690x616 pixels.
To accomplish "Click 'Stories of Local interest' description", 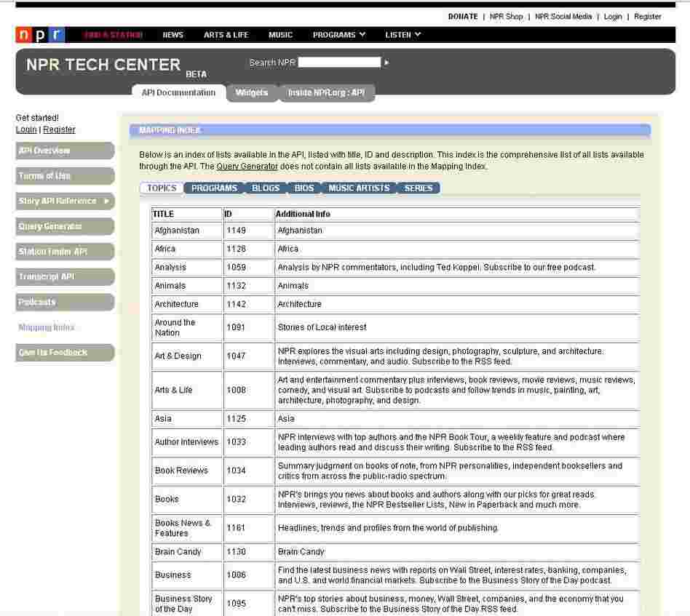I will coord(322,327).
